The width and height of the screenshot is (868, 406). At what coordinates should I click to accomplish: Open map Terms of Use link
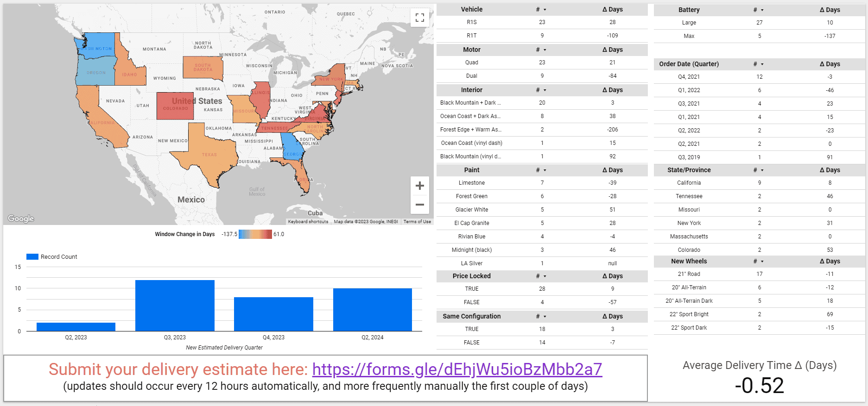(x=417, y=222)
